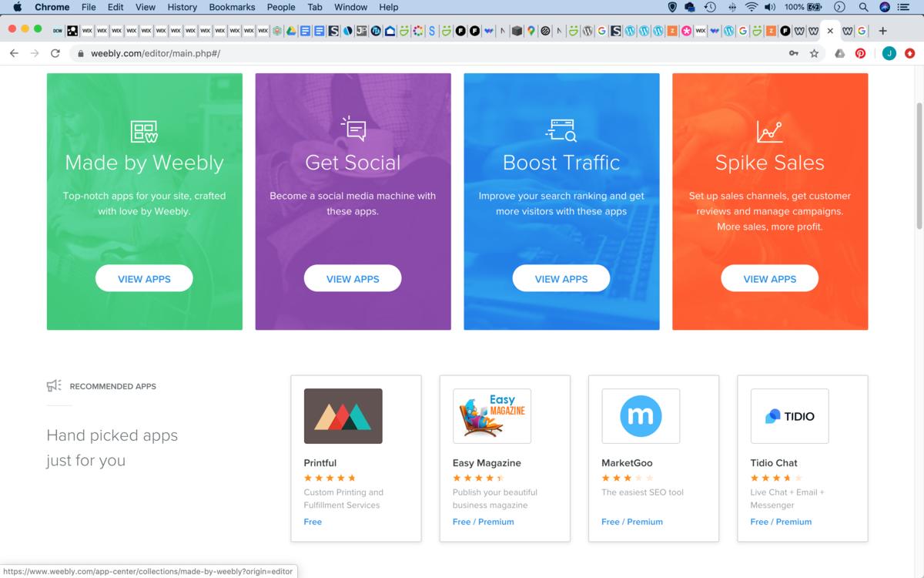The height and width of the screenshot is (578, 924).
Task: Click the Tidio logo thumbnail
Action: coord(789,416)
